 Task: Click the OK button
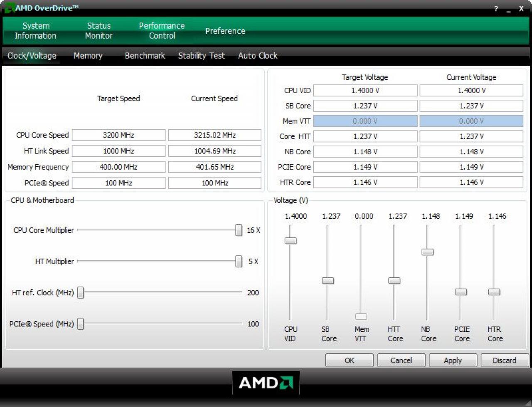point(350,360)
